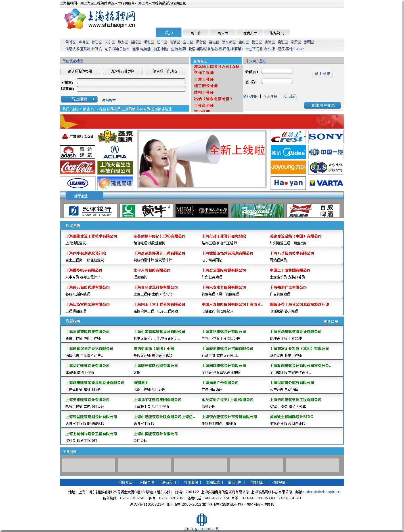This screenshot has height=532, width=404.
Task: Click the Zealquest 泽泉 banner
Action: click(x=257, y=211)
